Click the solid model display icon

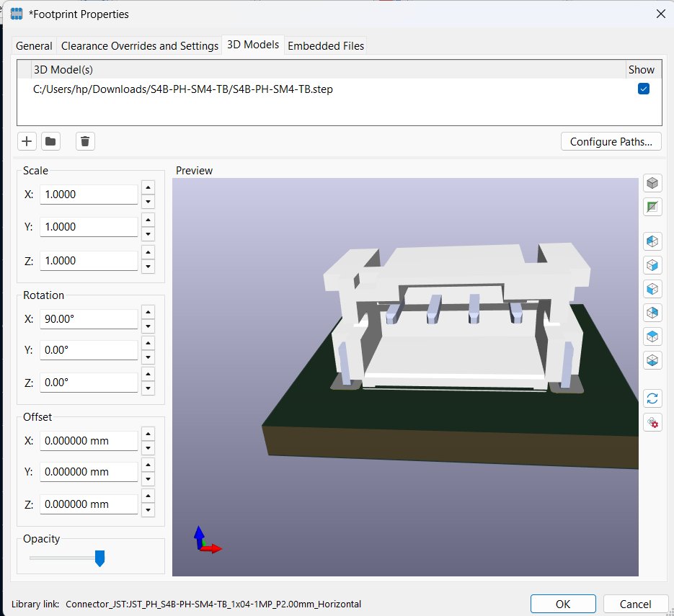tap(652, 183)
